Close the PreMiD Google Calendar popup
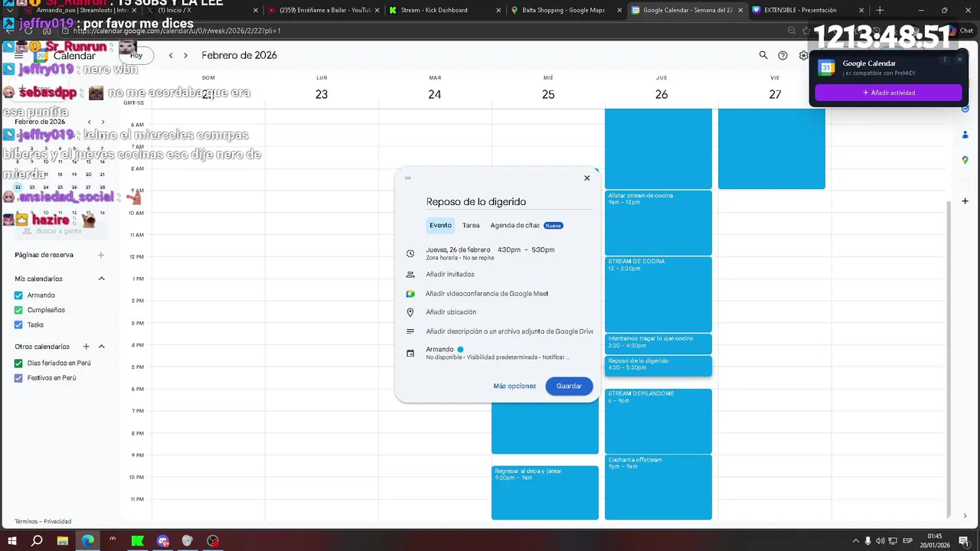Image resolution: width=980 pixels, height=551 pixels. coord(959,60)
